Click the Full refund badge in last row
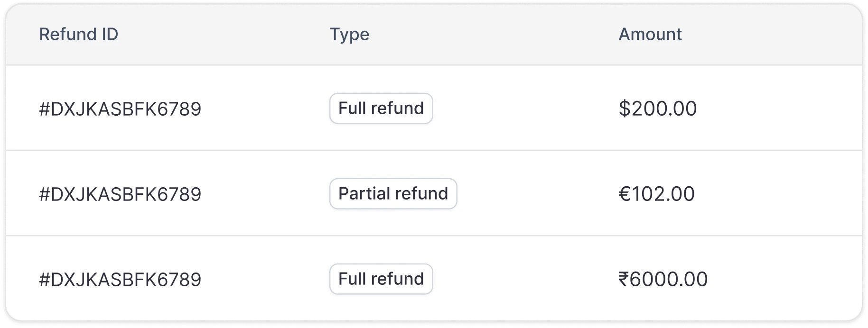Image resolution: width=868 pixels, height=328 pixels. [381, 279]
